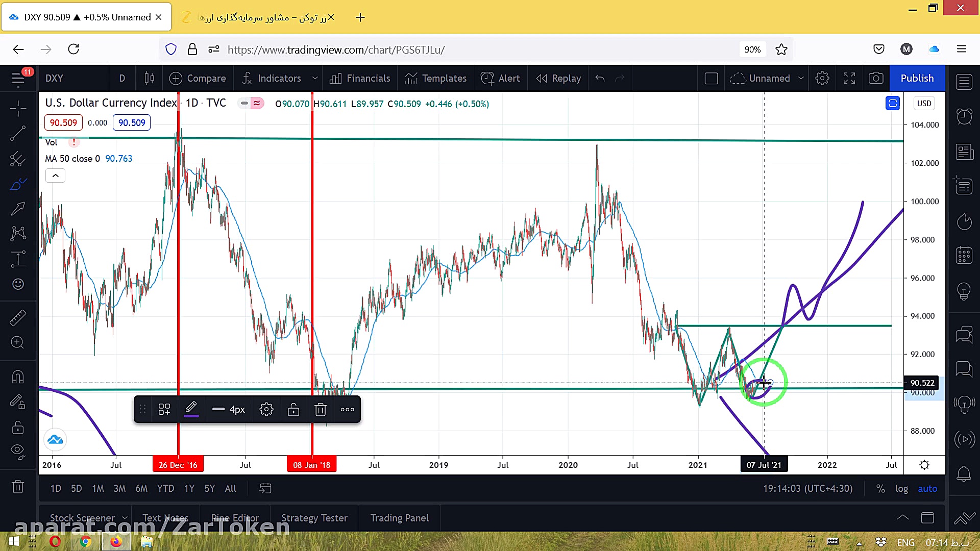This screenshot has width=980, height=551.
Task: Open the economic calendar sidebar panel
Action: tap(964, 255)
